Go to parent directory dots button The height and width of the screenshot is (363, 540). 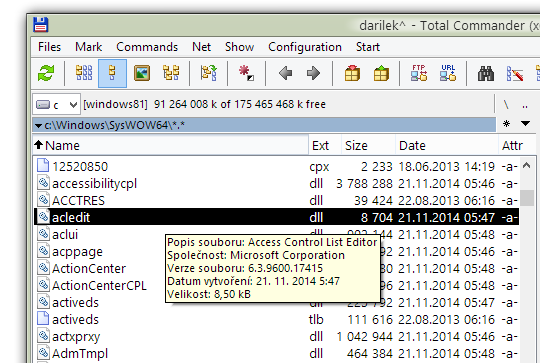(525, 105)
